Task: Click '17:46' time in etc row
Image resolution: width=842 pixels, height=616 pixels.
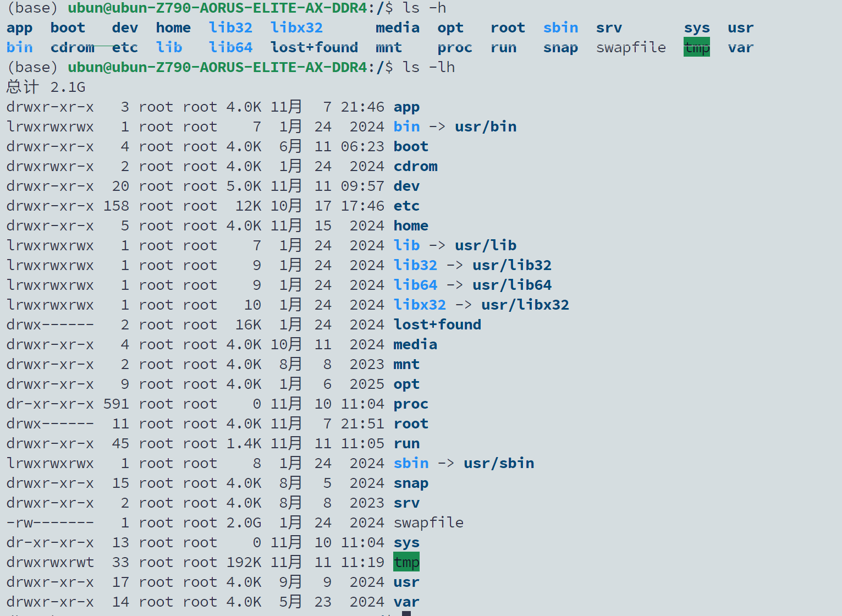Action: pyautogui.click(x=363, y=206)
